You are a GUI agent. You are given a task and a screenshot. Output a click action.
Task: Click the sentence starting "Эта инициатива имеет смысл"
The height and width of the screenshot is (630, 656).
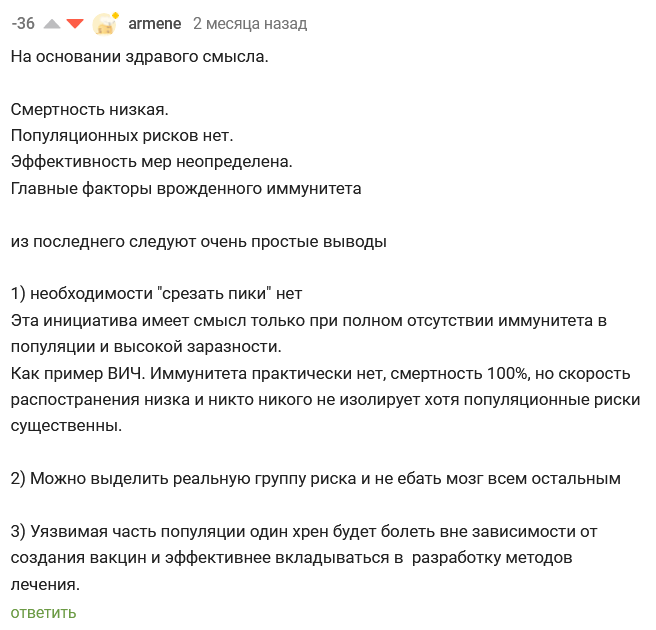pos(308,320)
